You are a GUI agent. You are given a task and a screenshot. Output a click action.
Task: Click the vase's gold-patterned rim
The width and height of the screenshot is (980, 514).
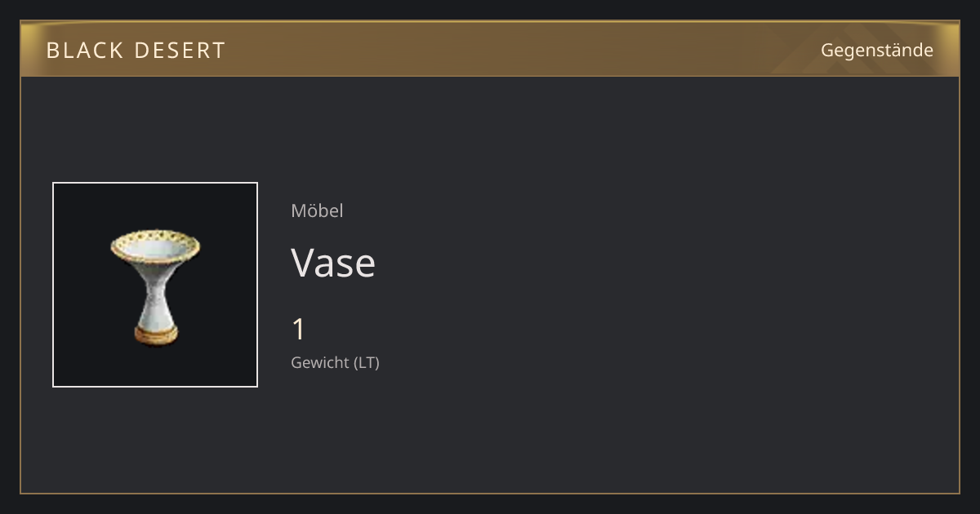(155, 244)
